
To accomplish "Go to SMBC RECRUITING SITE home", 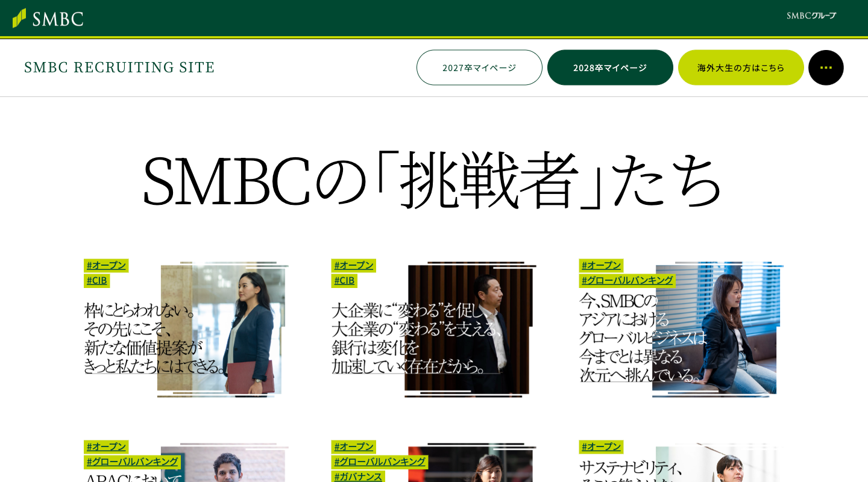I will [119, 67].
